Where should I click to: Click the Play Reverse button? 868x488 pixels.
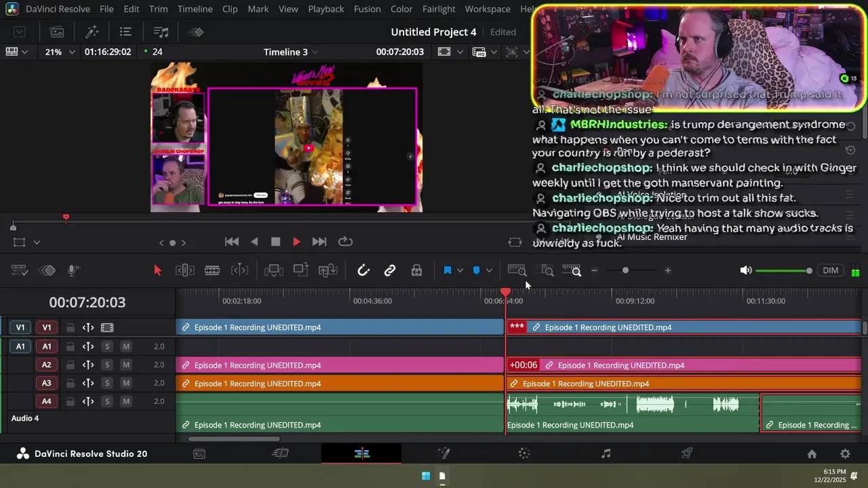(254, 242)
